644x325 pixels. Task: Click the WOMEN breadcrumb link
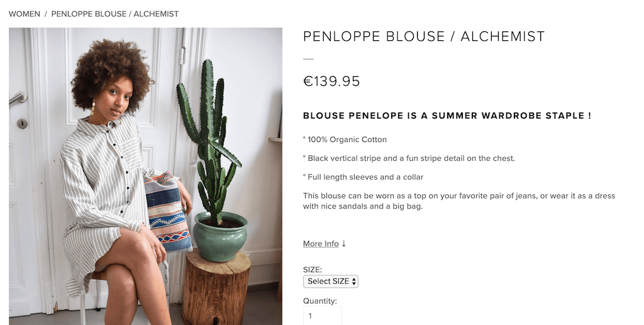pos(25,14)
